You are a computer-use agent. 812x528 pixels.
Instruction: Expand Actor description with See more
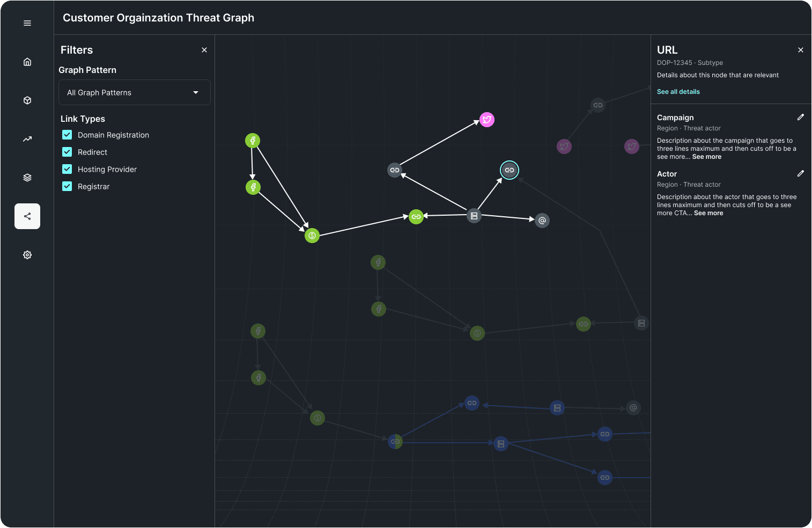pyautogui.click(x=708, y=213)
